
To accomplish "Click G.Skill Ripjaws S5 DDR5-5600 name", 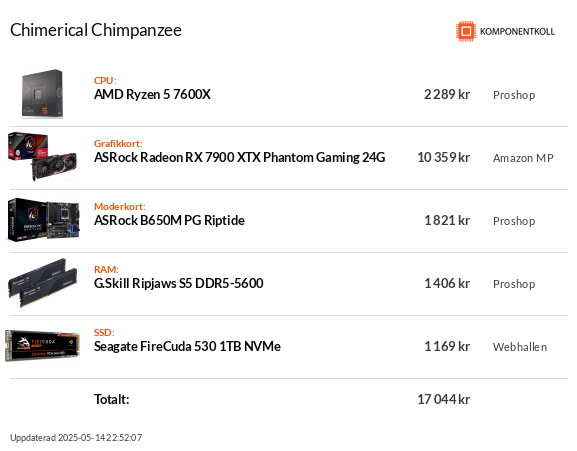I will pos(179,283).
